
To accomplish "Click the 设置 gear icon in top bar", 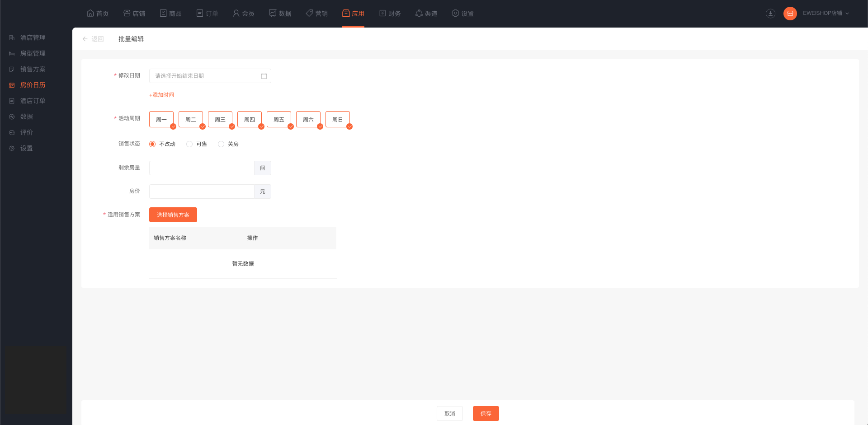I will pyautogui.click(x=455, y=13).
